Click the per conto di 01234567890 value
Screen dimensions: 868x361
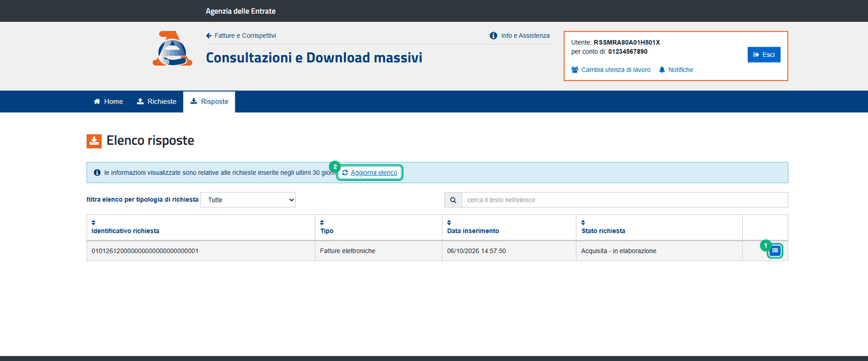coord(627,52)
